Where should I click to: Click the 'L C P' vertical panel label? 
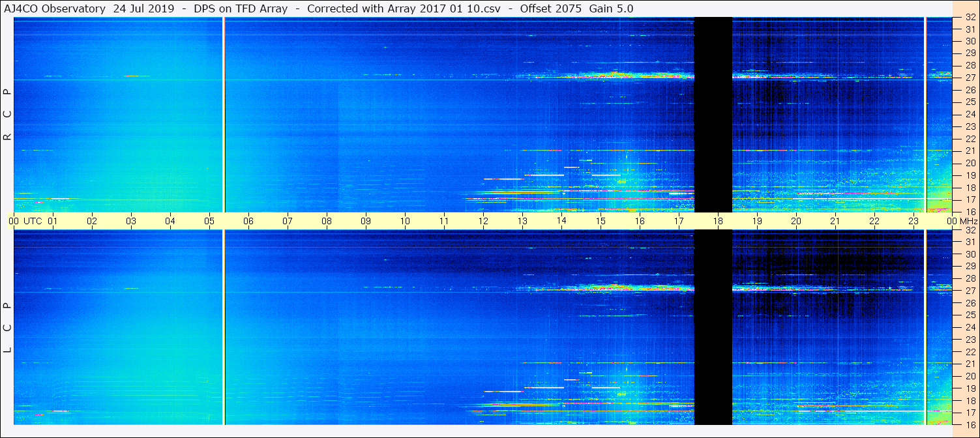tap(8, 328)
